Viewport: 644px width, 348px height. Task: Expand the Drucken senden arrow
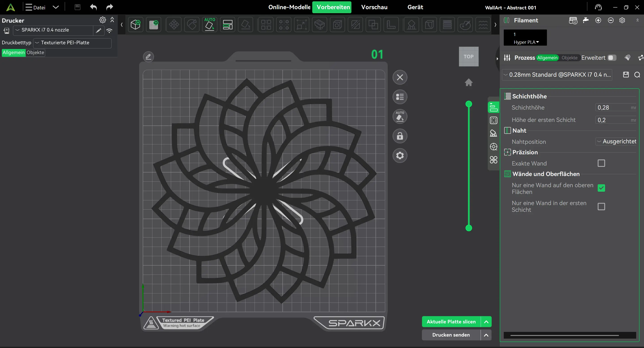[486, 335]
